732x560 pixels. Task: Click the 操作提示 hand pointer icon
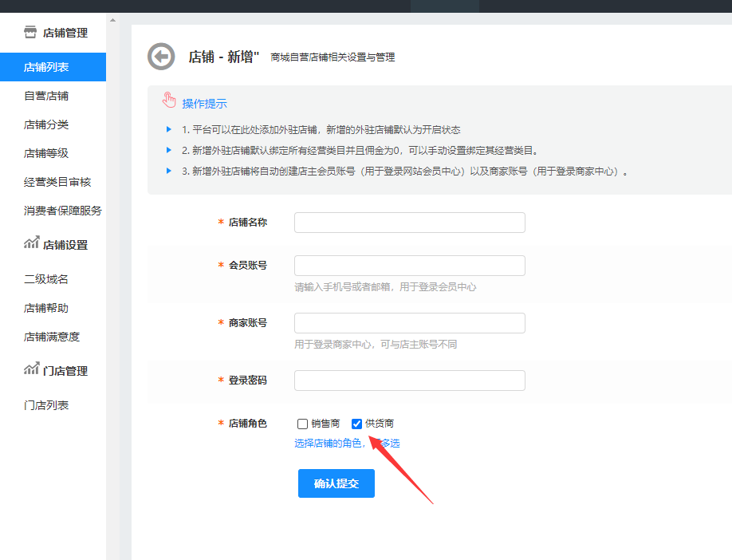168,100
